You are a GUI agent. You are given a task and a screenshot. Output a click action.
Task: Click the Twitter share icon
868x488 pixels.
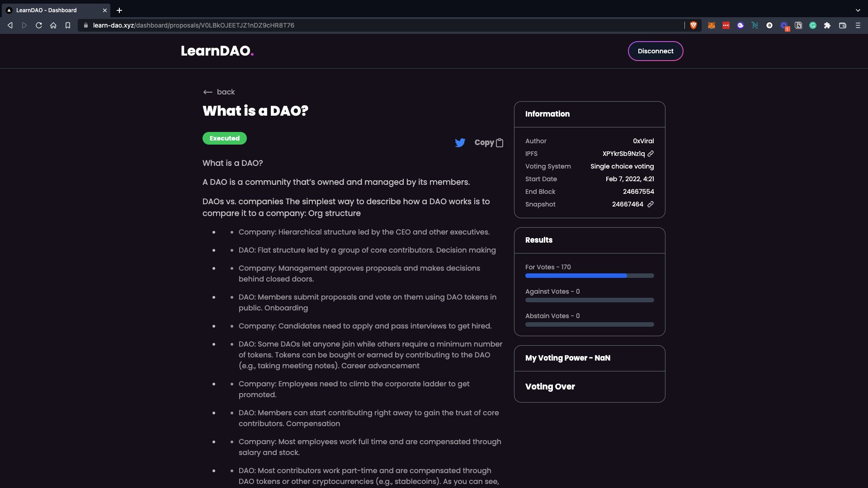[x=459, y=142]
